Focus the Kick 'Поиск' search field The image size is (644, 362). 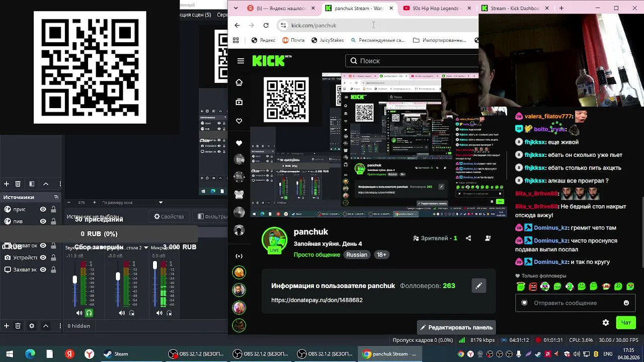click(412, 61)
